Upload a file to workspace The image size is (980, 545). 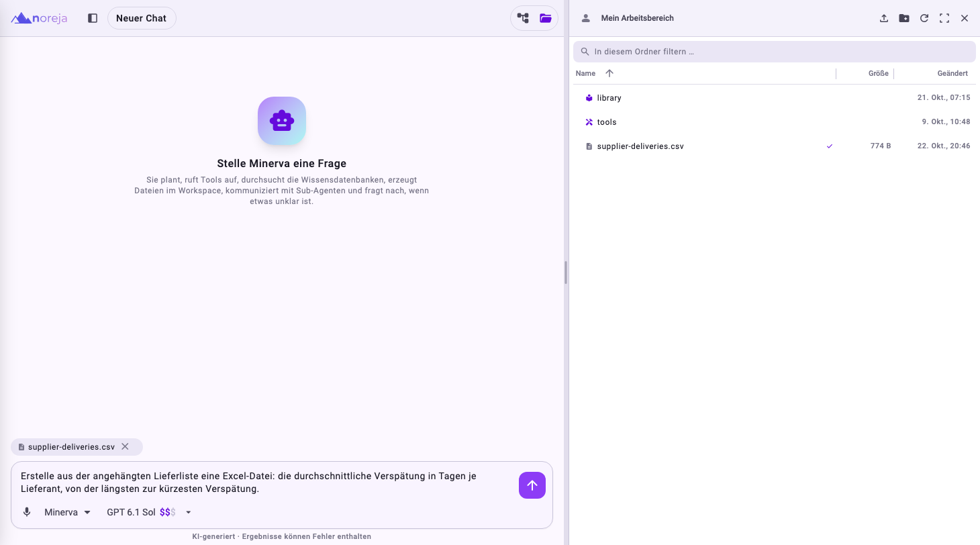pyautogui.click(x=884, y=18)
